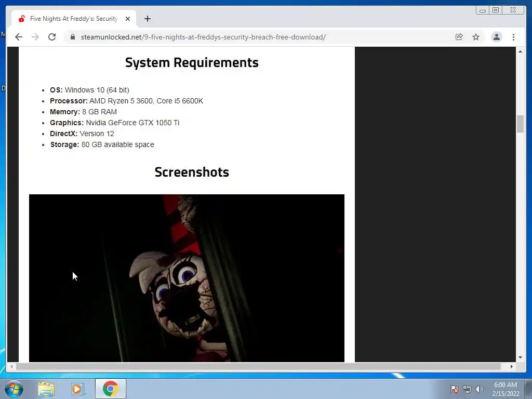Click "Version 12" DirectX text
532x399 pixels.
(97, 134)
